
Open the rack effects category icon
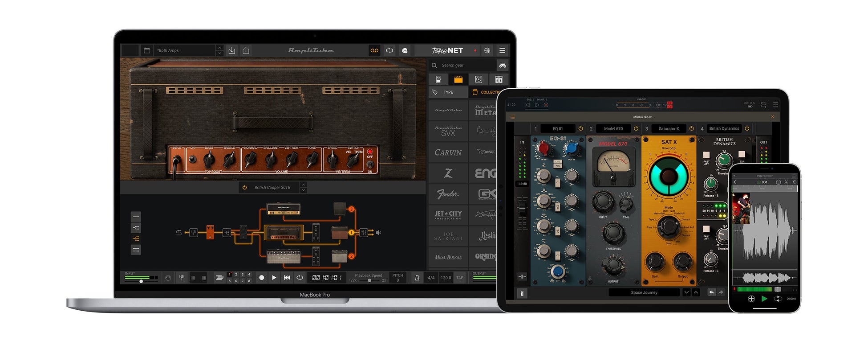pos(499,79)
